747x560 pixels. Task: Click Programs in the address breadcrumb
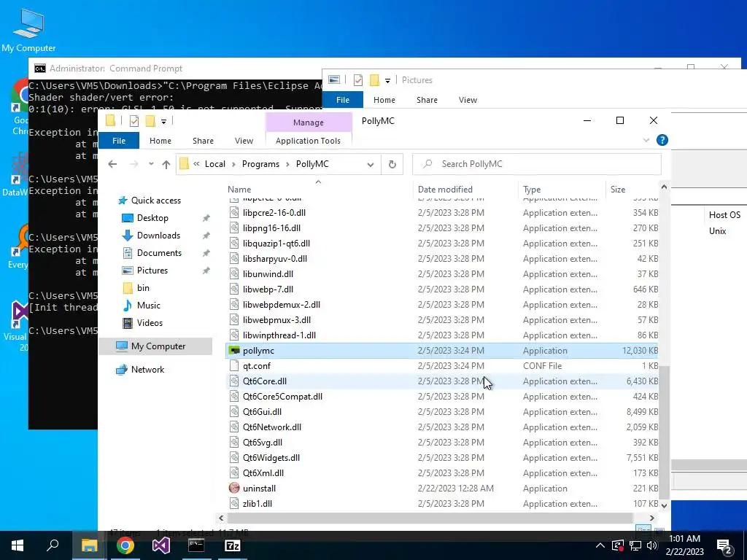click(260, 164)
